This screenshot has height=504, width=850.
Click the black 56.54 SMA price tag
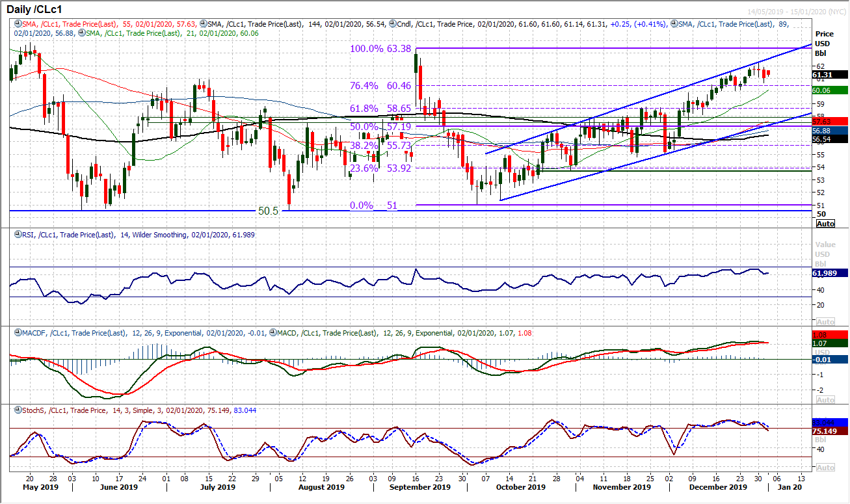830,139
